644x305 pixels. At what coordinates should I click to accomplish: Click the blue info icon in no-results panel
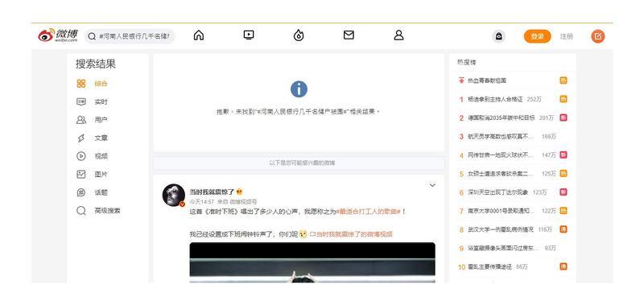tap(299, 89)
